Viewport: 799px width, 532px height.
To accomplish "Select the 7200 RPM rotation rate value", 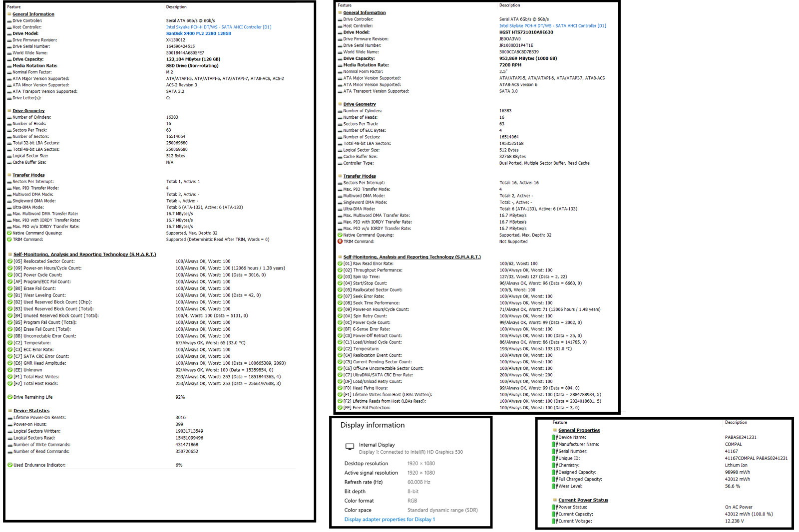I will 510,65.
